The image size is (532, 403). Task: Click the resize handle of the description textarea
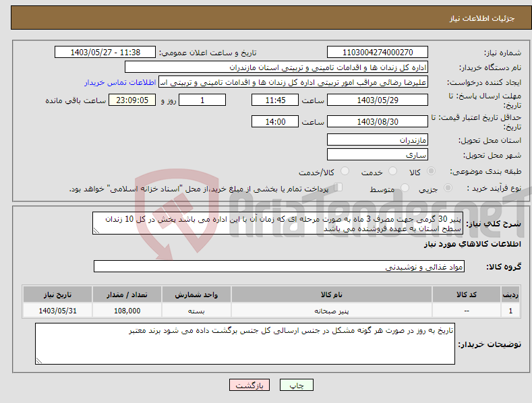pyautogui.click(x=96, y=230)
